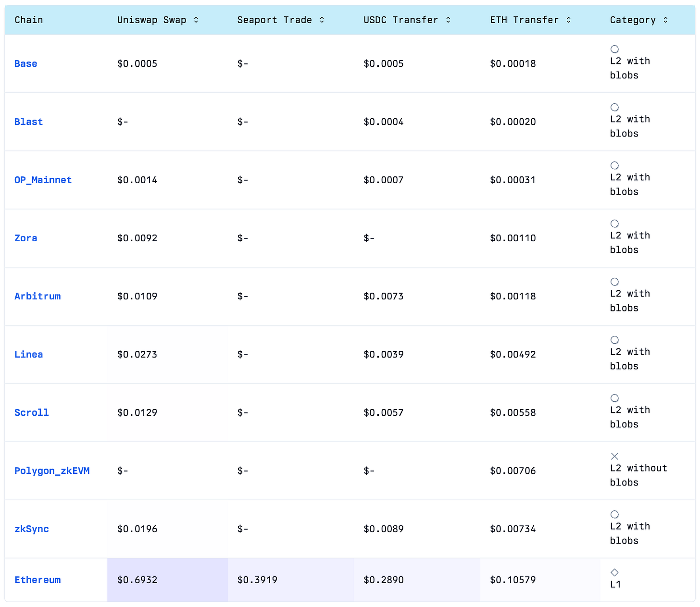The image size is (700, 607).
Task: Select Scroll's $0.0129 Uniswap Swap value
Action: (x=137, y=412)
